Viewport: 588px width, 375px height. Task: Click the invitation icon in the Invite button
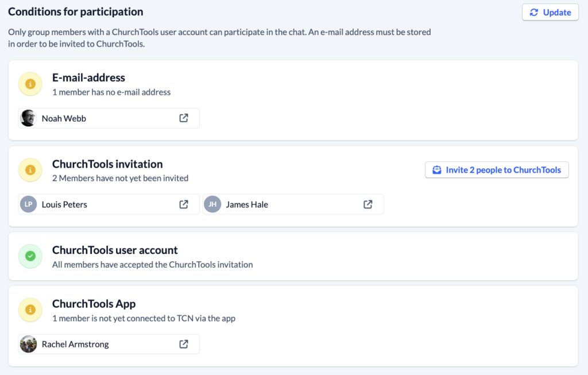pyautogui.click(x=436, y=169)
